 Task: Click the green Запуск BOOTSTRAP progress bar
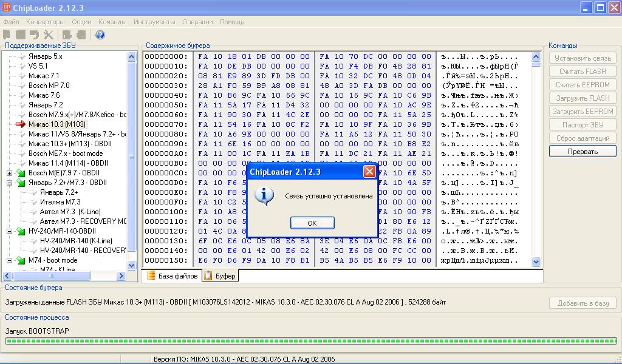tap(310, 341)
